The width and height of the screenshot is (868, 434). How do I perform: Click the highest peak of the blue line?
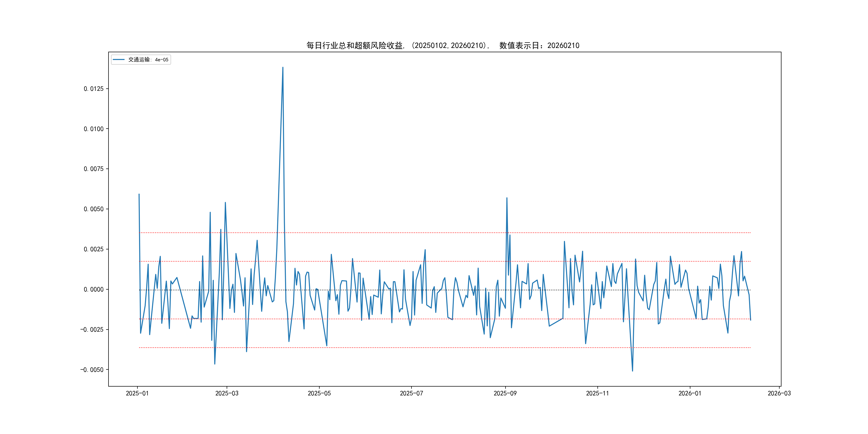click(283, 68)
